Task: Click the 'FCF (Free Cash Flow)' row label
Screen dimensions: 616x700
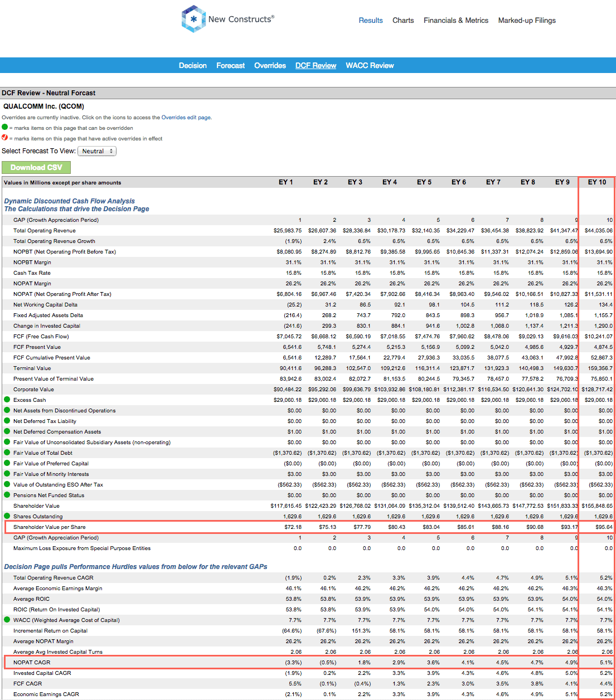Action: [41, 337]
